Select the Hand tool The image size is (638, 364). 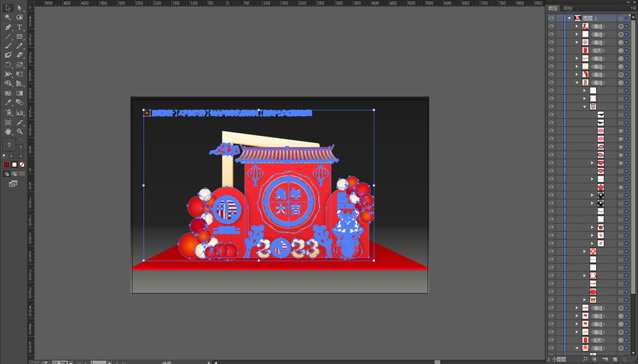pyautogui.click(x=8, y=132)
